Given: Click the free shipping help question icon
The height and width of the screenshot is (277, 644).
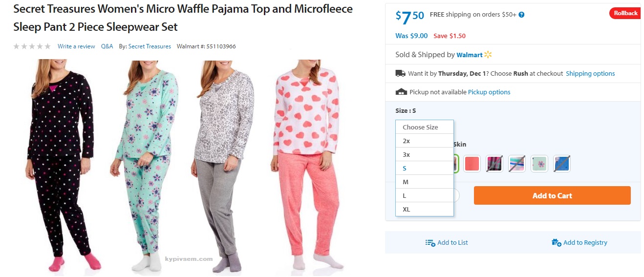Looking at the screenshot, I should (x=521, y=15).
